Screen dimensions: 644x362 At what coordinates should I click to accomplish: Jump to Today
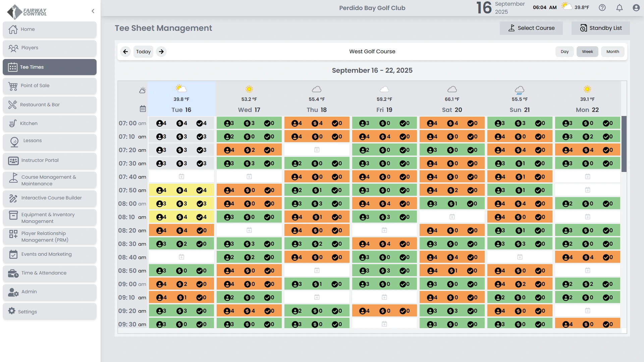(143, 52)
